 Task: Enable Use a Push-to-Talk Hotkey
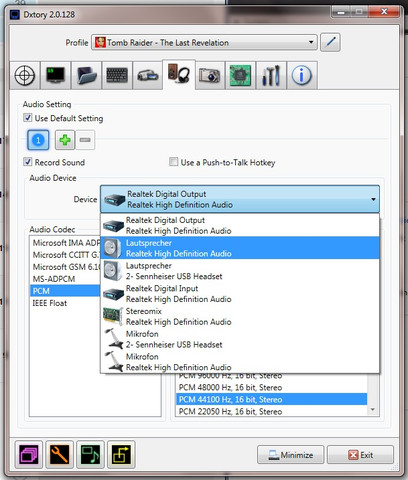[x=173, y=162]
